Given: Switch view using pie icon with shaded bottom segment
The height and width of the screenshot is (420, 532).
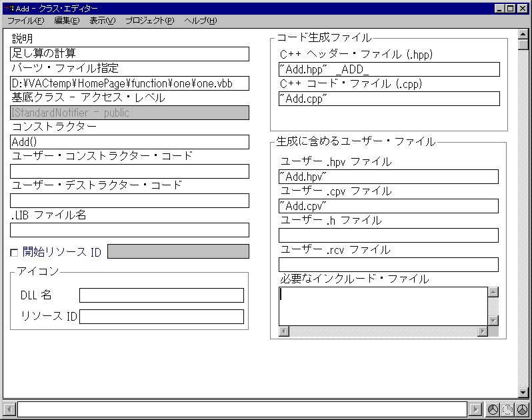Looking at the screenshot, I should click(522, 410).
